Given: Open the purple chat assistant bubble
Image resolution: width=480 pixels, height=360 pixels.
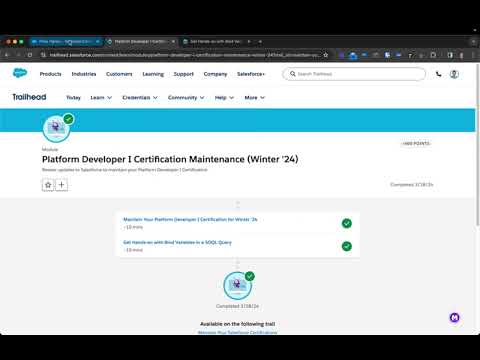Looking at the screenshot, I should (x=454, y=318).
